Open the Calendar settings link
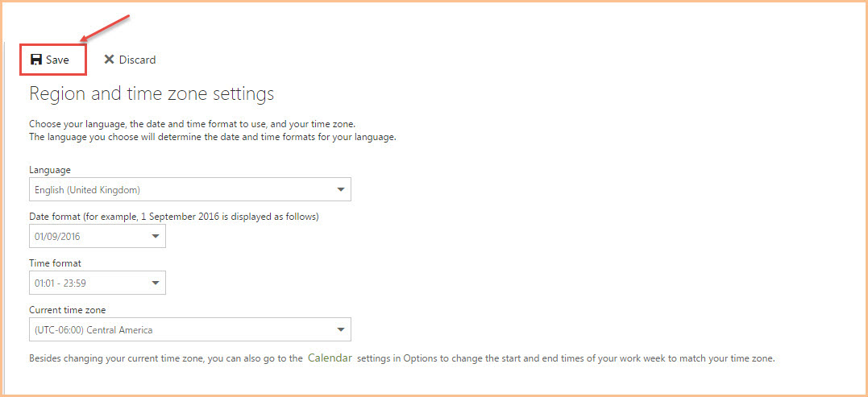The image size is (868, 397). point(330,358)
